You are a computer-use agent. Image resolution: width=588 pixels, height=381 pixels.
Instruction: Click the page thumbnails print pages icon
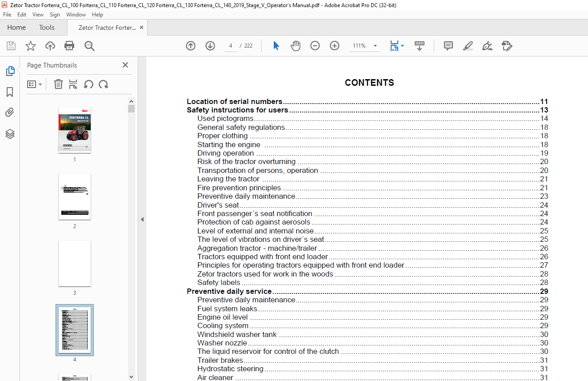[73, 84]
